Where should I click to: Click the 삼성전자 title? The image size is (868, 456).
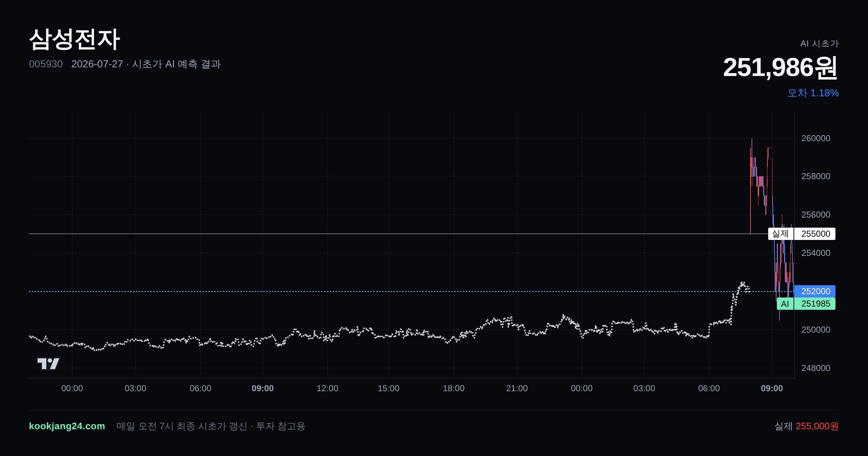click(x=75, y=39)
